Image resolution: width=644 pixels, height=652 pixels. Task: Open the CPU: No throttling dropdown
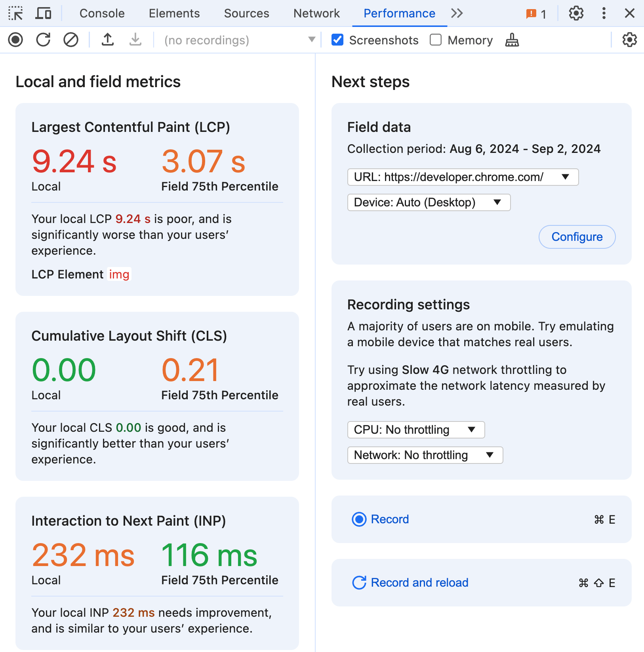[415, 430]
